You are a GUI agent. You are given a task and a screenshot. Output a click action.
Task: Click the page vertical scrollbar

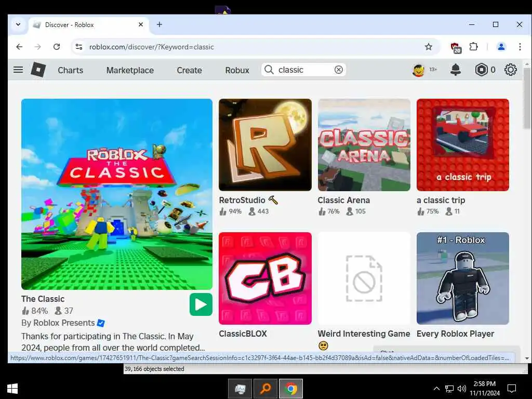click(x=527, y=98)
